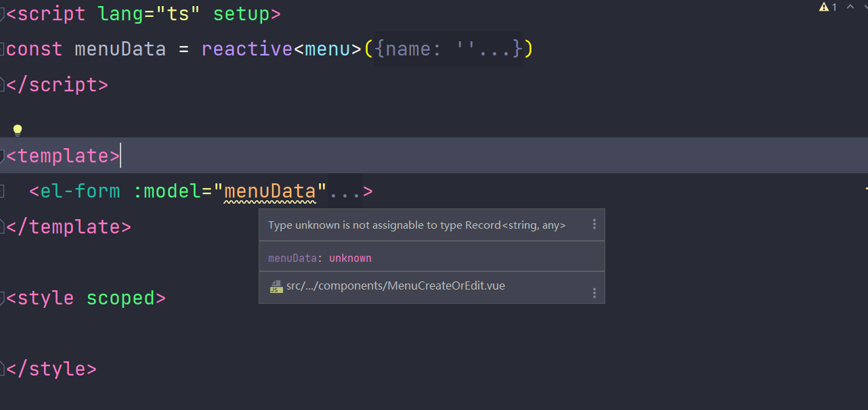The height and width of the screenshot is (410, 868).
Task: Click the JavaScript file icon in the error popup
Action: pos(276,286)
